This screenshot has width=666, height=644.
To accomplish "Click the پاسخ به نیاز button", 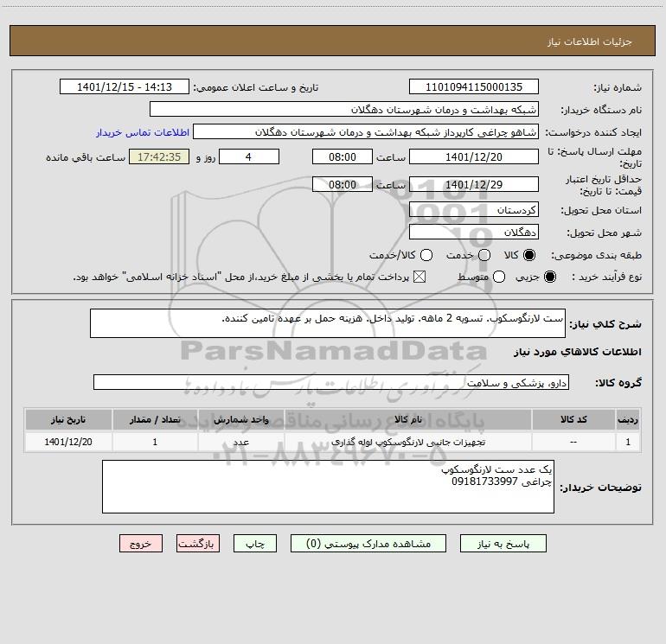I will [x=503, y=544].
